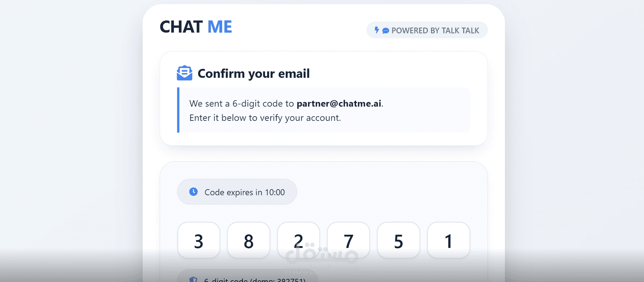
Task: Click the 6-digit code demo hint text
Action: coord(255,280)
